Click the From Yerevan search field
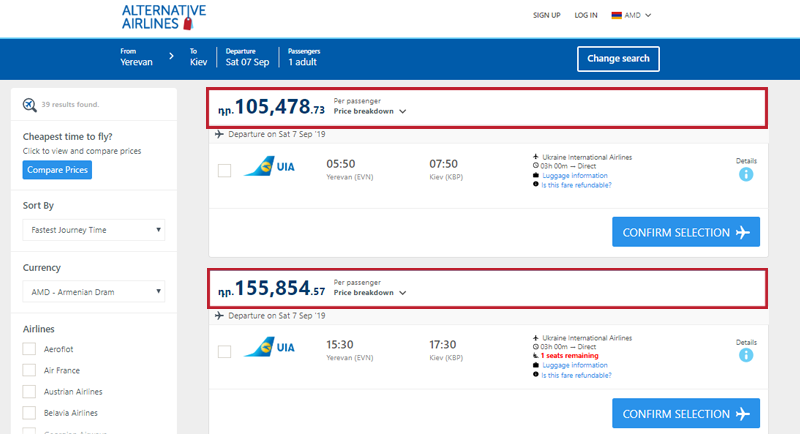Screen dimensions: 800x434 [x=136, y=57]
